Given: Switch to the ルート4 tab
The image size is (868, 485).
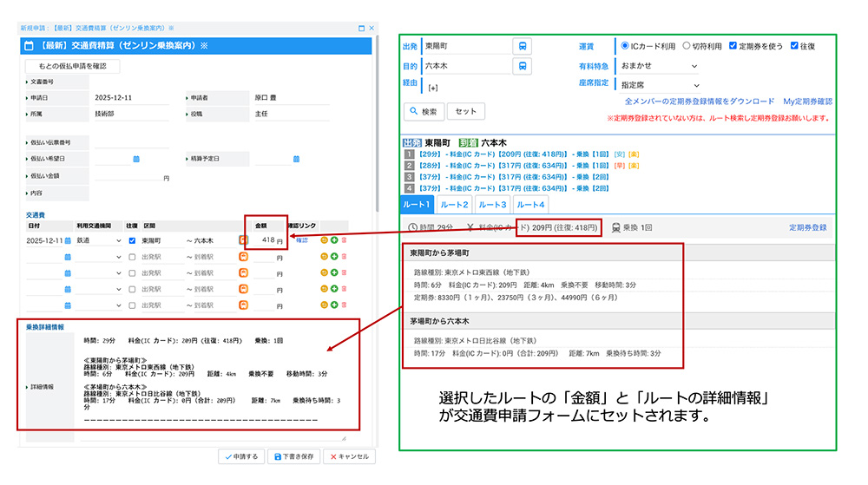Looking at the screenshot, I should point(529,205).
